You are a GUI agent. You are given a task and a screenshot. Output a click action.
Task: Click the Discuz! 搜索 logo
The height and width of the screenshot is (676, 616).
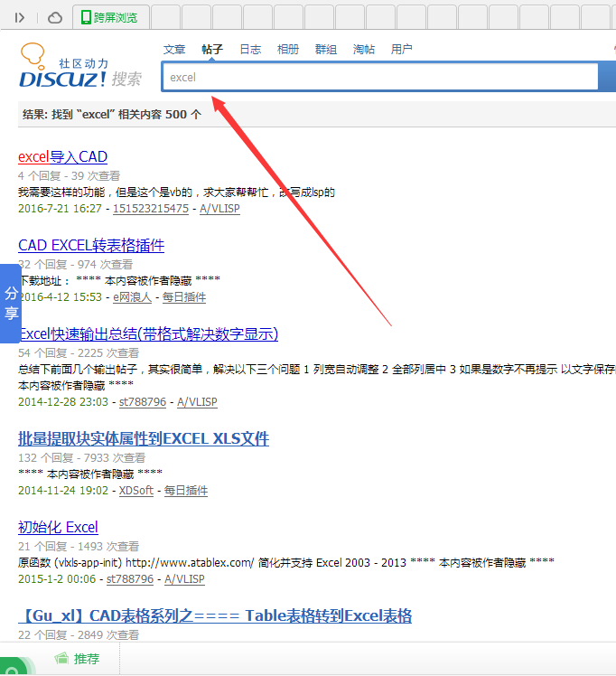click(x=80, y=66)
